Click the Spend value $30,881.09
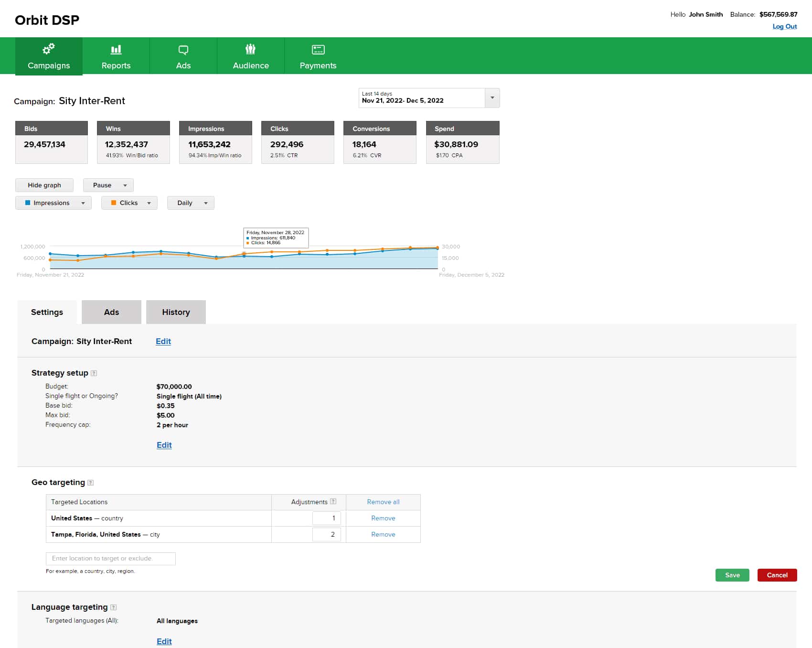The width and height of the screenshot is (812, 648). point(456,144)
